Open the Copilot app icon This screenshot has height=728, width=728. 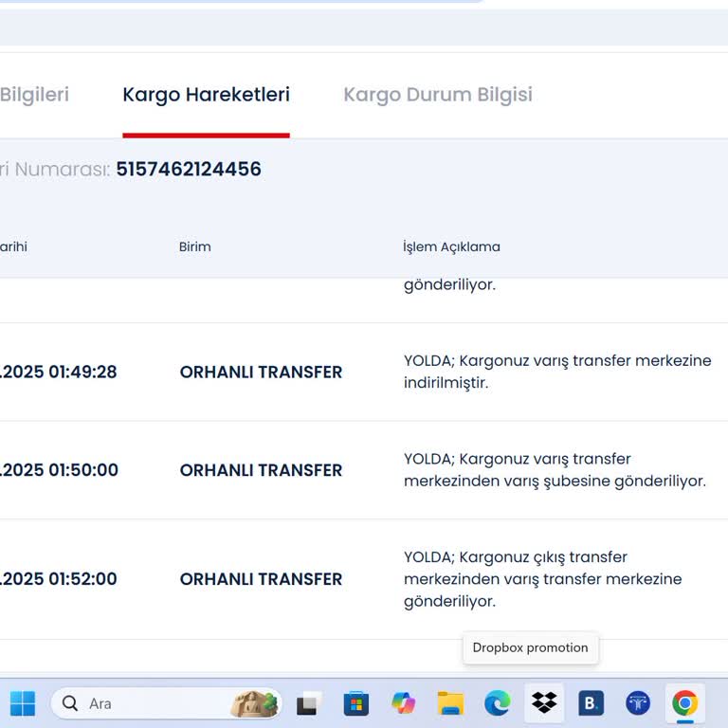[404, 703]
